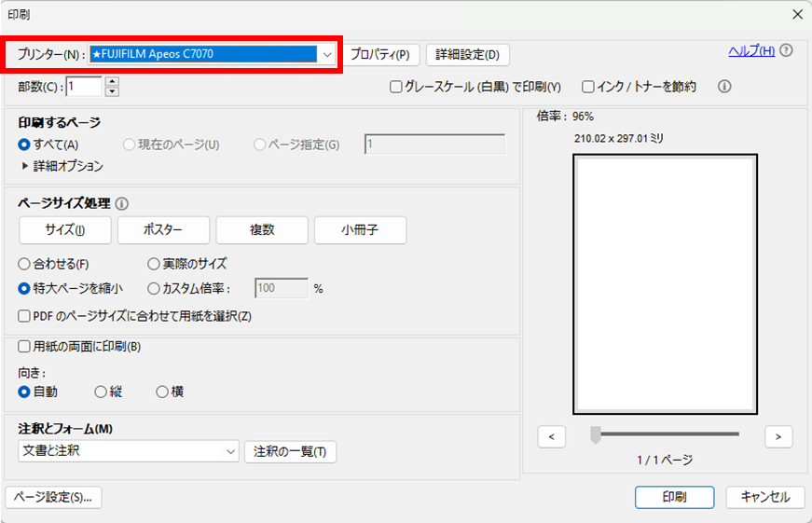Select 現在のページ(U) radio button
The image size is (812, 523).
(129, 145)
